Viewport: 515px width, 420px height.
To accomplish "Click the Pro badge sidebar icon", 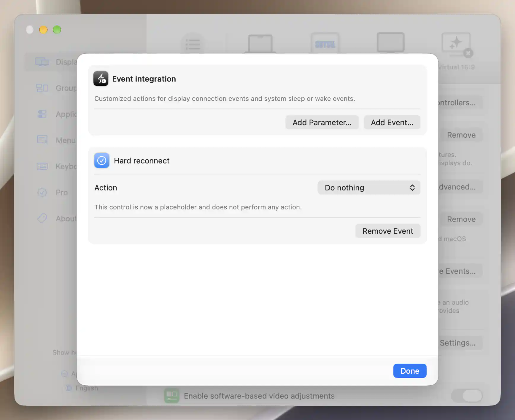I will 42,192.
